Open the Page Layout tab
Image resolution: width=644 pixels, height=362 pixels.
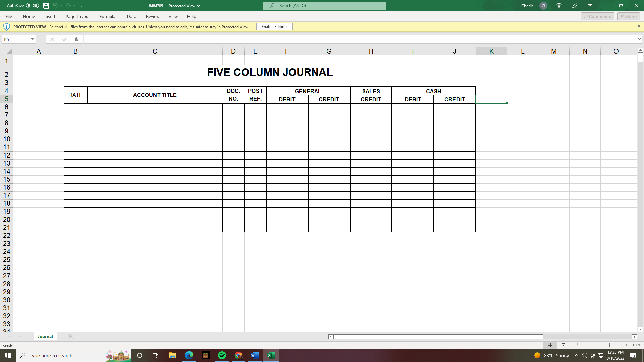click(77, 16)
